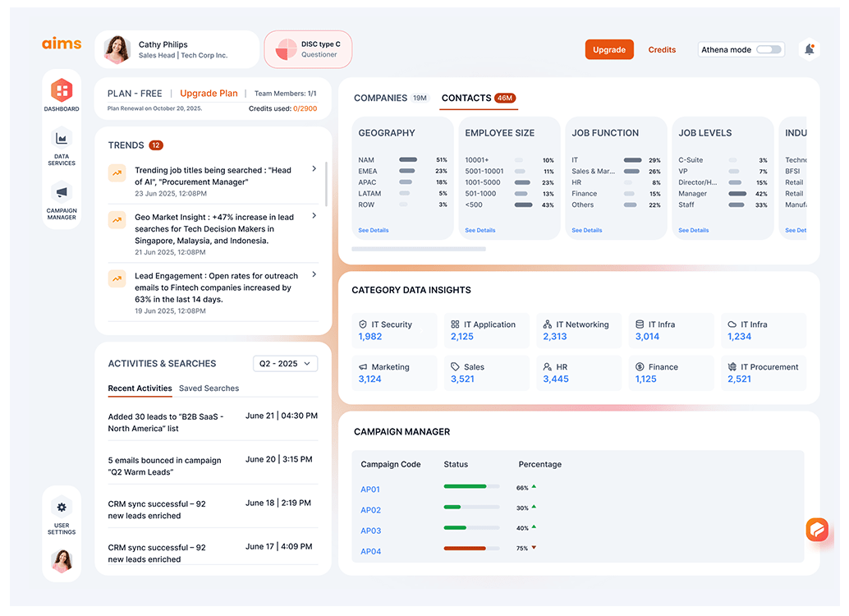
Task: Open campaign code AP01 link
Action: pyautogui.click(x=370, y=490)
